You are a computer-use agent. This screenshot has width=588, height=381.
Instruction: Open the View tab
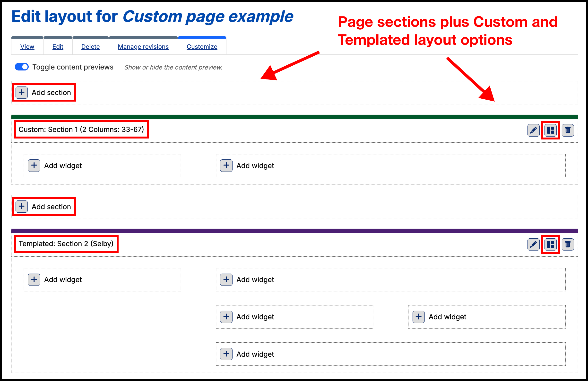pyautogui.click(x=27, y=46)
